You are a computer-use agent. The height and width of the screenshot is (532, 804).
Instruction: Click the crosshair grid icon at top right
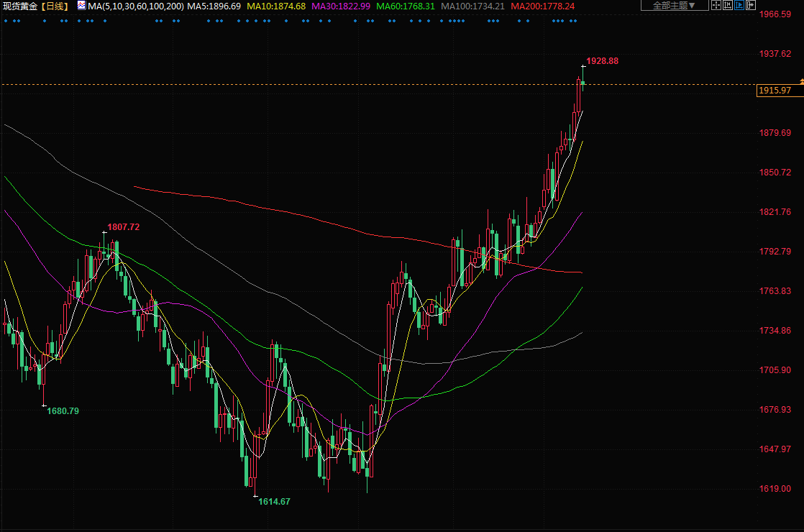coord(716,6)
